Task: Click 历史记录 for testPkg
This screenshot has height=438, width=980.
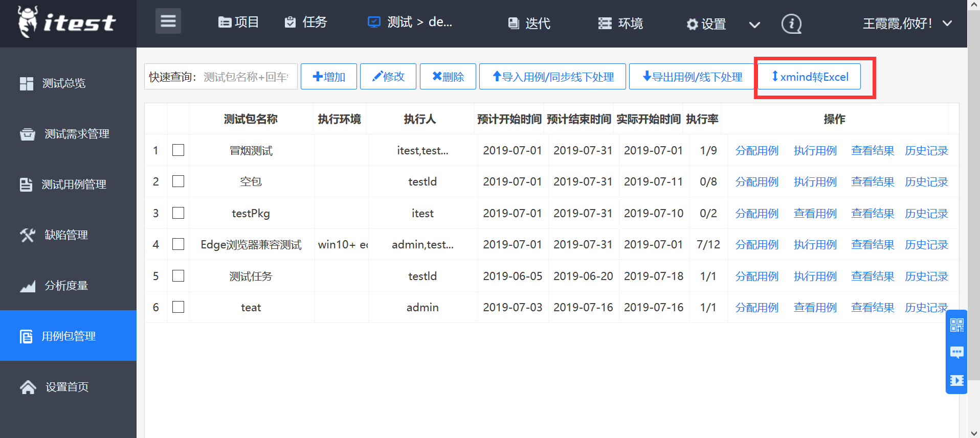Action: point(926,214)
